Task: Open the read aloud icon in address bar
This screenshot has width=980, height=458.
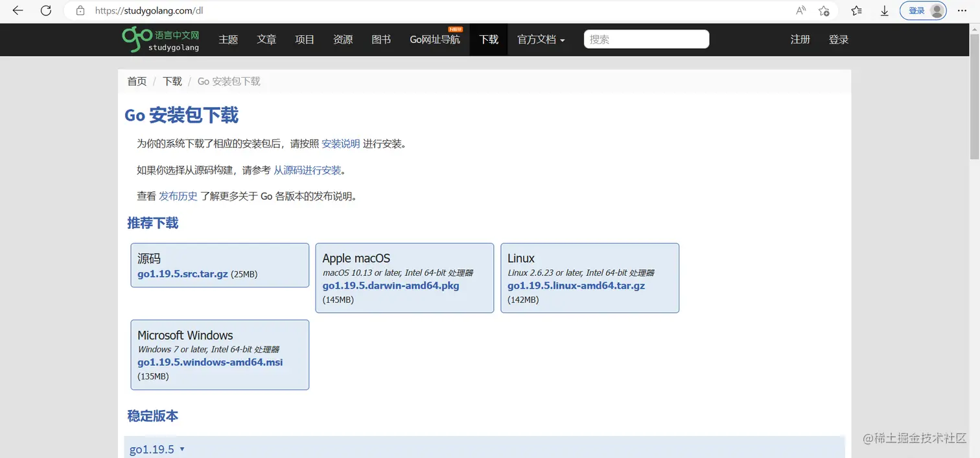Action: (801, 10)
